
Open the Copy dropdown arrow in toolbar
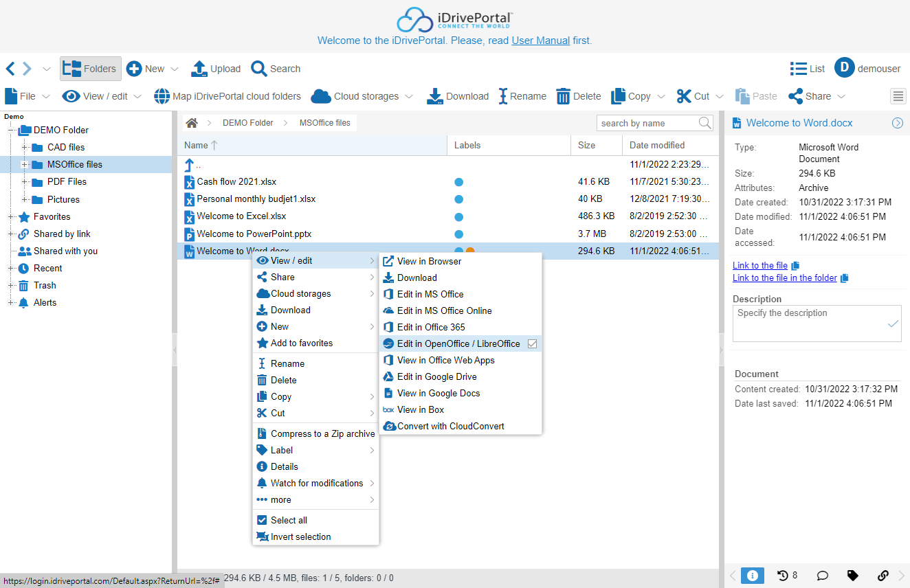coord(661,97)
